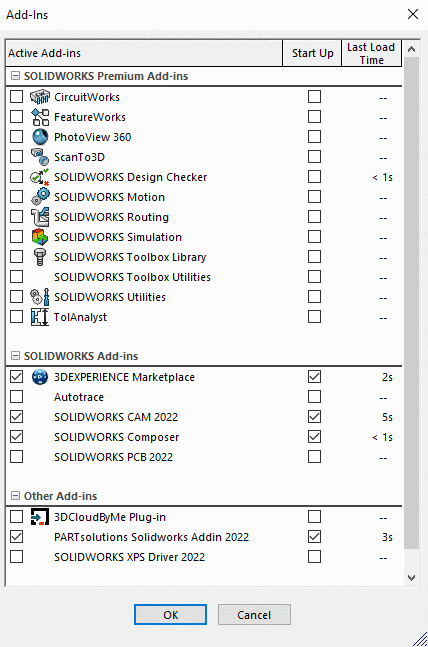Click the scrollbar up arrow
The width and height of the screenshot is (428, 647).
coord(411,49)
